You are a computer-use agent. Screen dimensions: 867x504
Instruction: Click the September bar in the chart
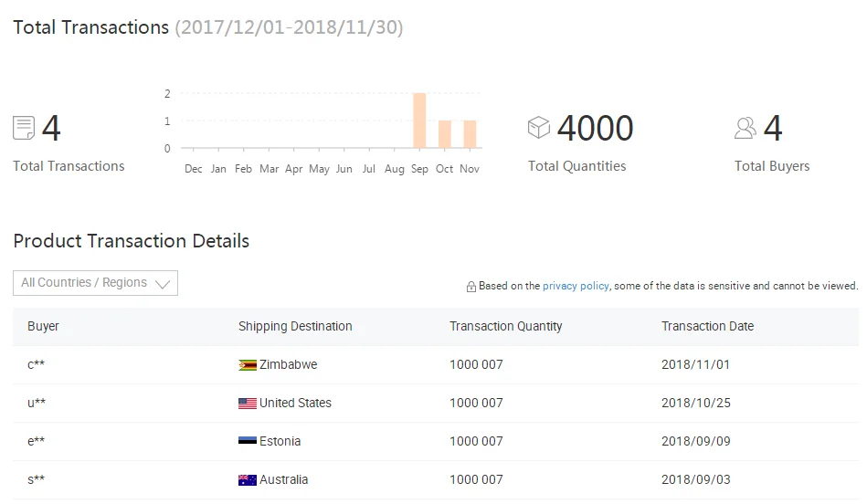(x=419, y=121)
